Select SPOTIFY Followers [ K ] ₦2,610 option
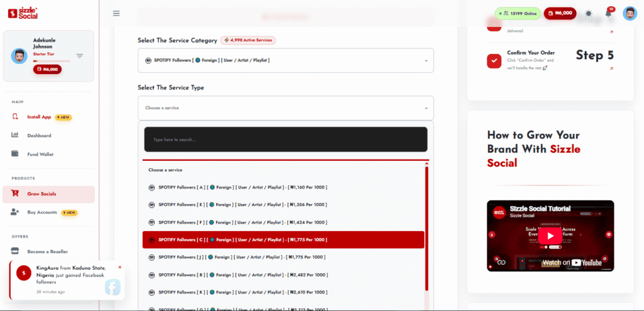The width and height of the screenshot is (644, 311). coord(284,292)
